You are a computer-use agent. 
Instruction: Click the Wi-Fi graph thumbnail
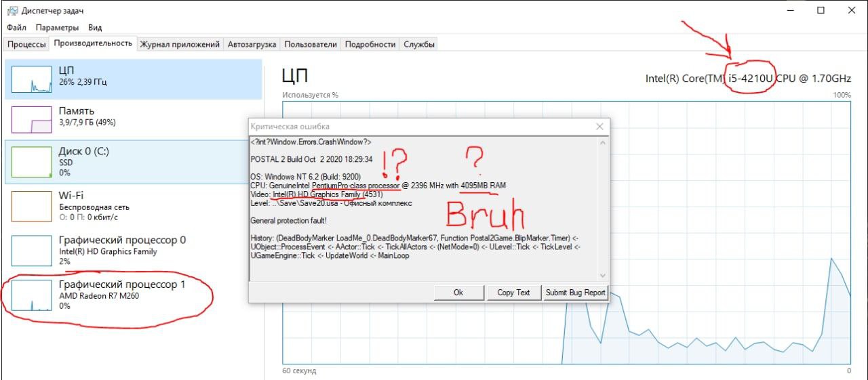pyautogui.click(x=32, y=205)
